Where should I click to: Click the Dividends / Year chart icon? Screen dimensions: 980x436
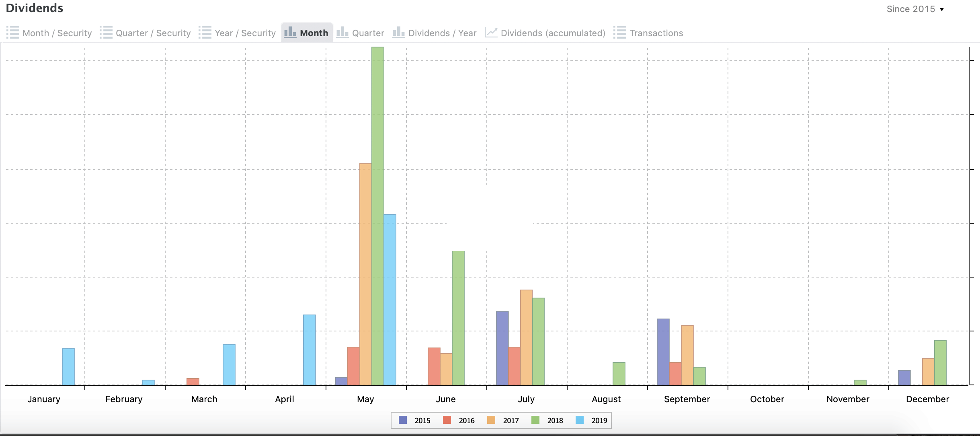[x=399, y=33]
